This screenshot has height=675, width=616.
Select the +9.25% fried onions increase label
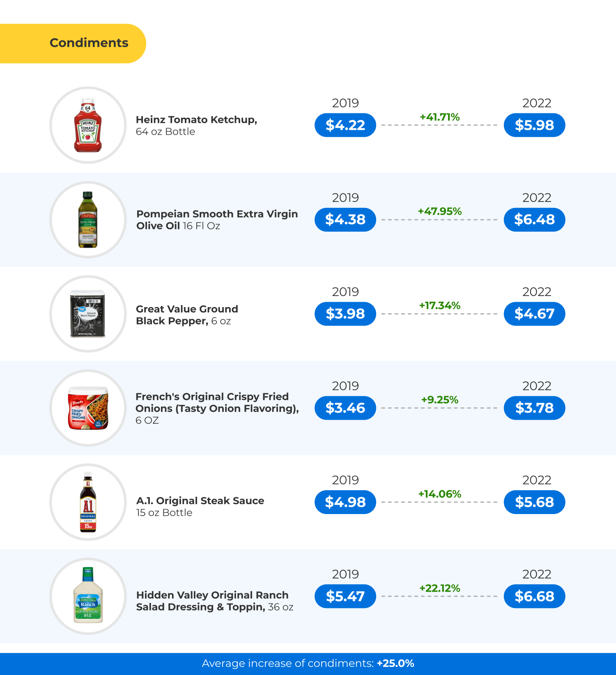pyautogui.click(x=439, y=400)
